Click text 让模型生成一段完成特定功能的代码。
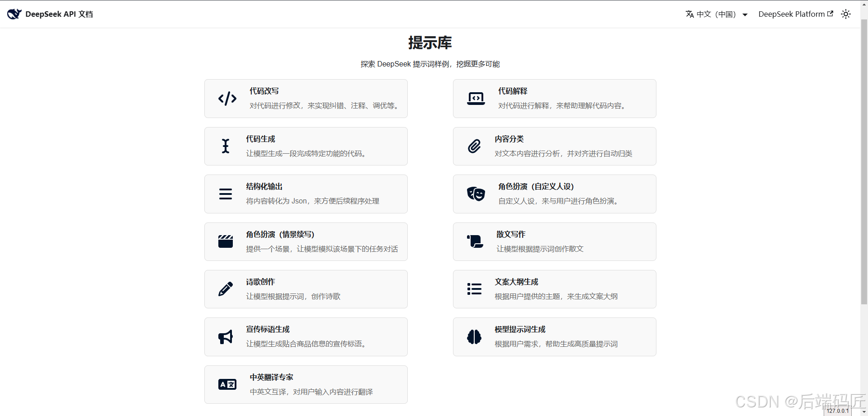Image resolution: width=868 pixels, height=416 pixels. [x=307, y=153]
